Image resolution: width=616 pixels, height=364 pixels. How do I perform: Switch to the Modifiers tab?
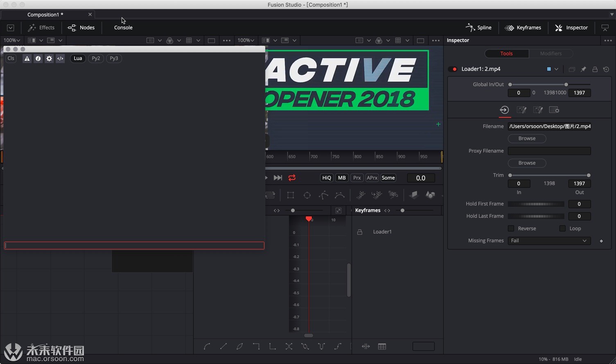pos(551,54)
